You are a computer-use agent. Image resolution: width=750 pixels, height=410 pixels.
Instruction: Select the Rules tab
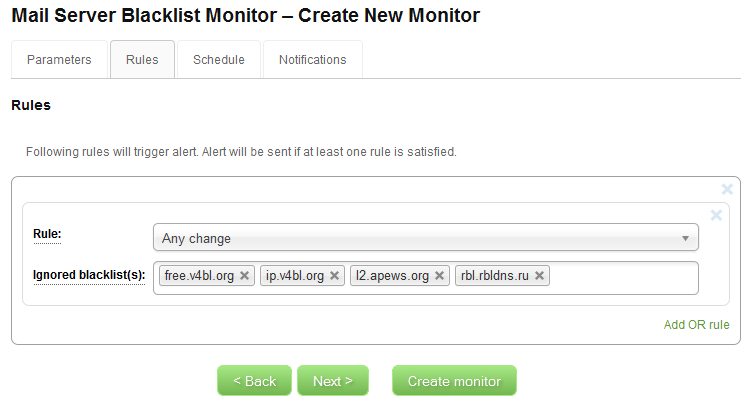click(x=142, y=60)
